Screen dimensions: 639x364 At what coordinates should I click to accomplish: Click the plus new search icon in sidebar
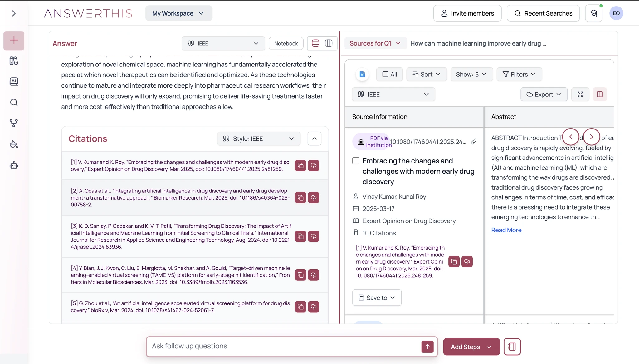(x=14, y=40)
